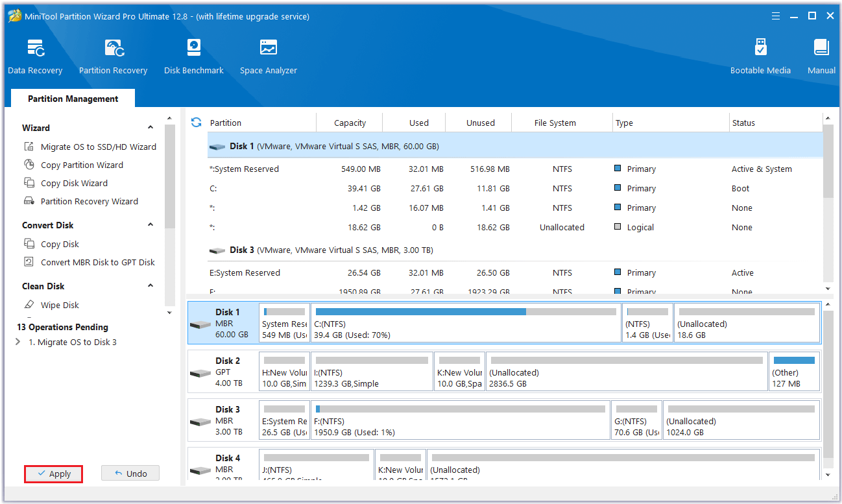
Task: Collapse the Convert Disk section
Action: tap(150, 225)
